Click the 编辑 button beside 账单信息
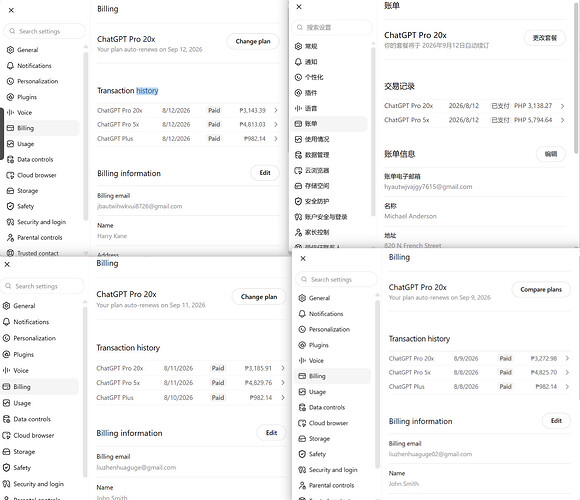This screenshot has width=580, height=500. tap(550, 154)
